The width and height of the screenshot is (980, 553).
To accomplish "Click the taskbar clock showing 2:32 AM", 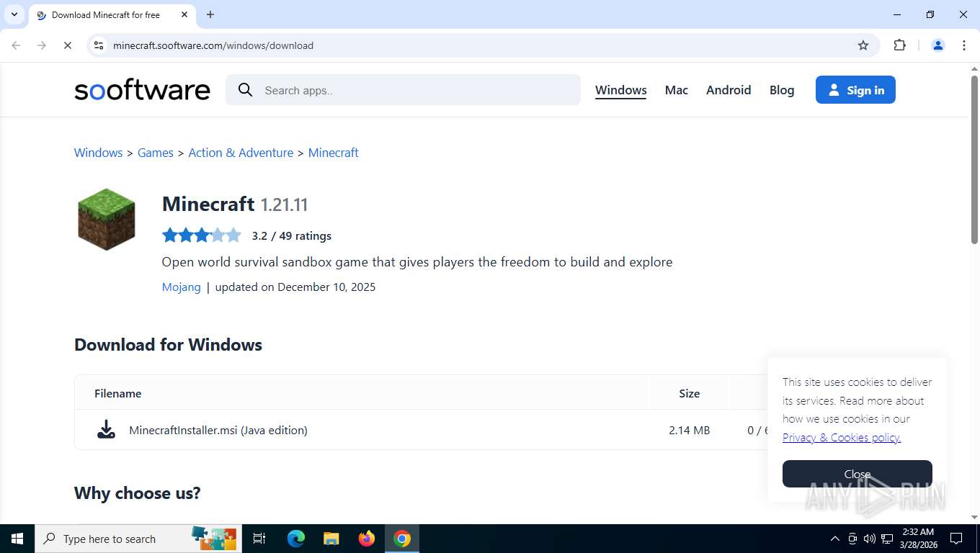I will [x=917, y=539].
